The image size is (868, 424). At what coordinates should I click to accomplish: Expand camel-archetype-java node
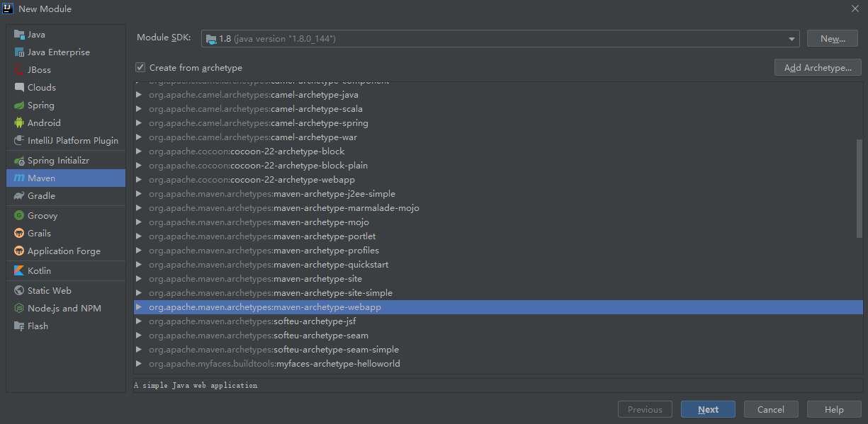(x=140, y=95)
